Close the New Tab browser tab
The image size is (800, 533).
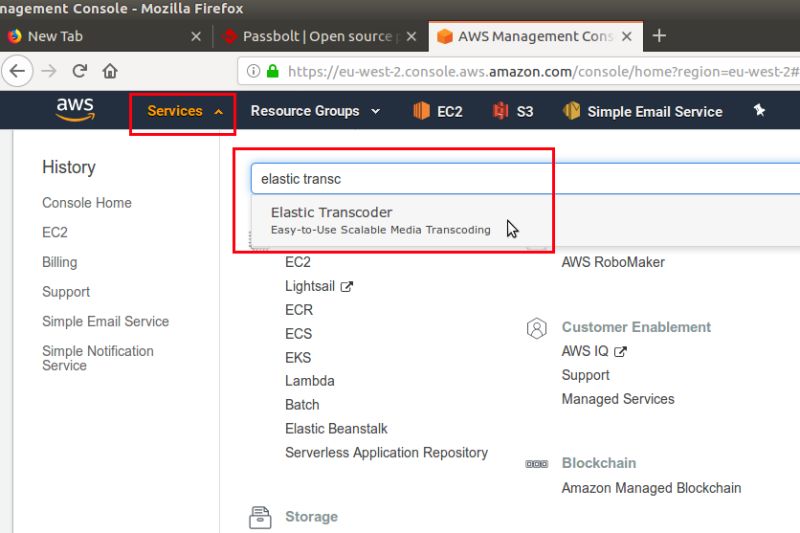196,36
